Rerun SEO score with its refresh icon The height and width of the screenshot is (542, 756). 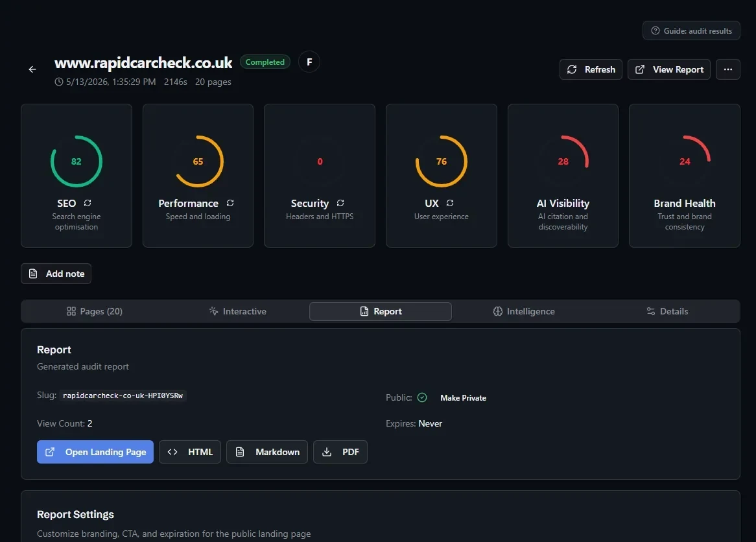click(88, 203)
